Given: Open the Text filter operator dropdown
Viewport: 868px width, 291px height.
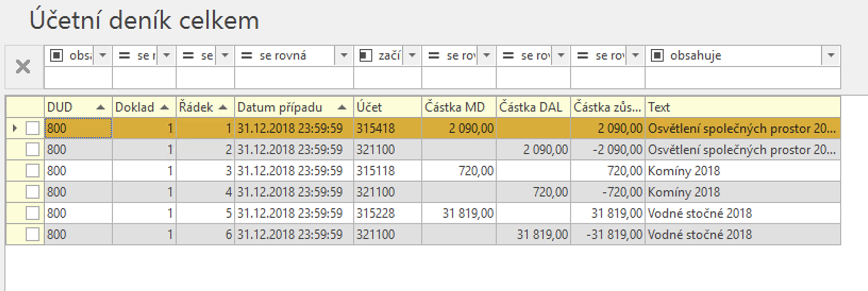Looking at the screenshot, I should click(831, 56).
